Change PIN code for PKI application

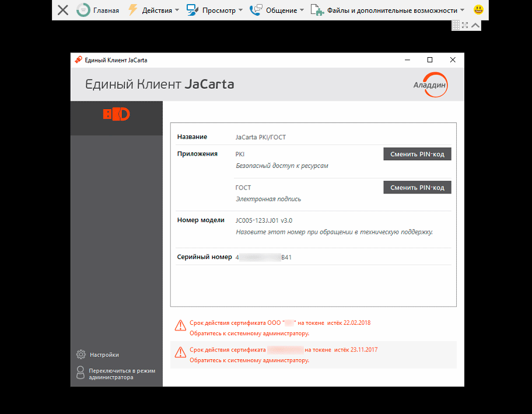tap(417, 154)
